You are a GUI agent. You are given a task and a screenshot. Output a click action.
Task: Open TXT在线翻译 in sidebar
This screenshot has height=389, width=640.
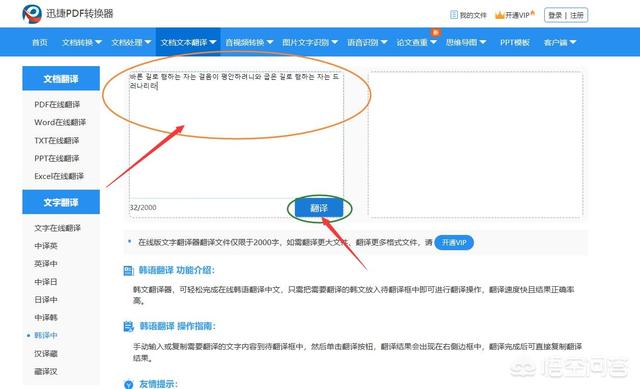tap(57, 140)
